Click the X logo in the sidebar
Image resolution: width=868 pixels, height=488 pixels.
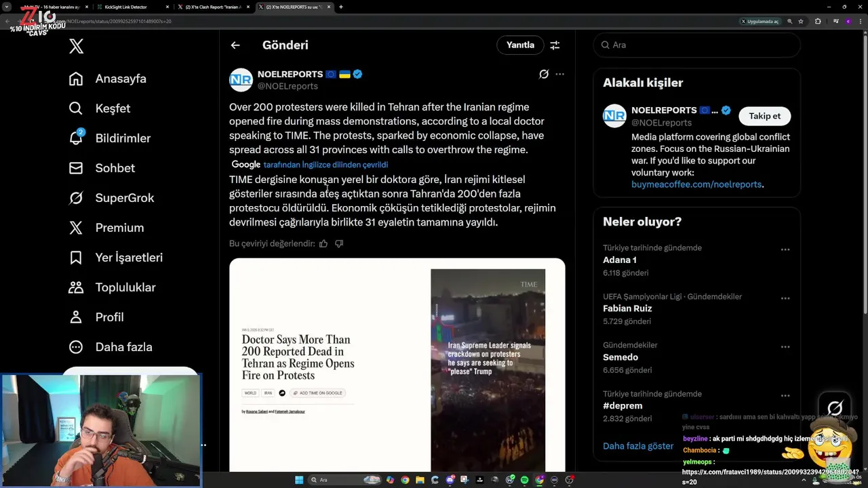pos(76,46)
